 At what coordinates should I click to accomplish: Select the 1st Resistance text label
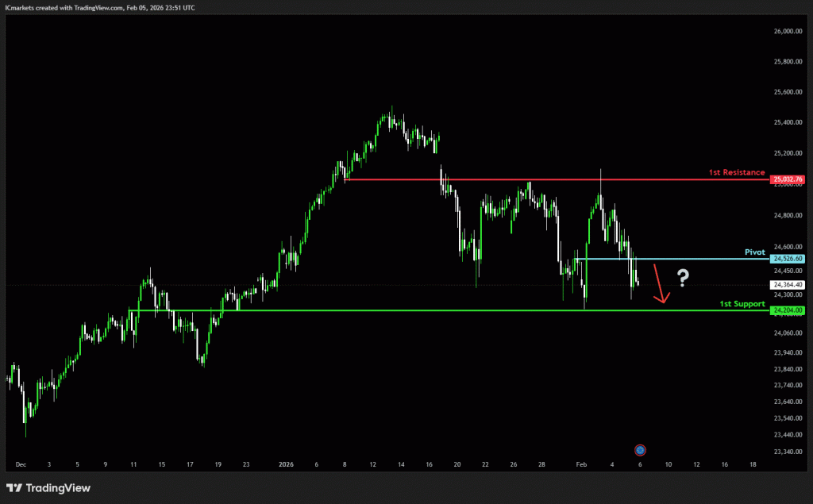pyautogui.click(x=737, y=172)
